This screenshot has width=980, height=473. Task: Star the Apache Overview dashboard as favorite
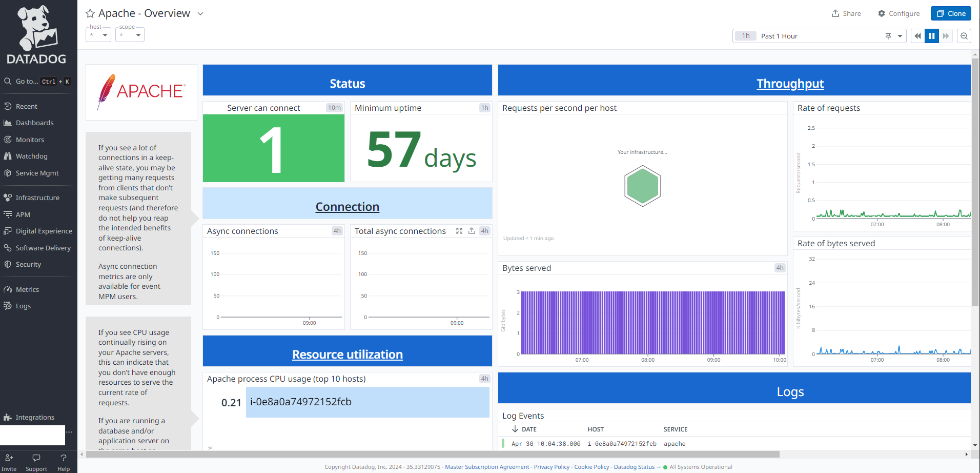coord(90,14)
